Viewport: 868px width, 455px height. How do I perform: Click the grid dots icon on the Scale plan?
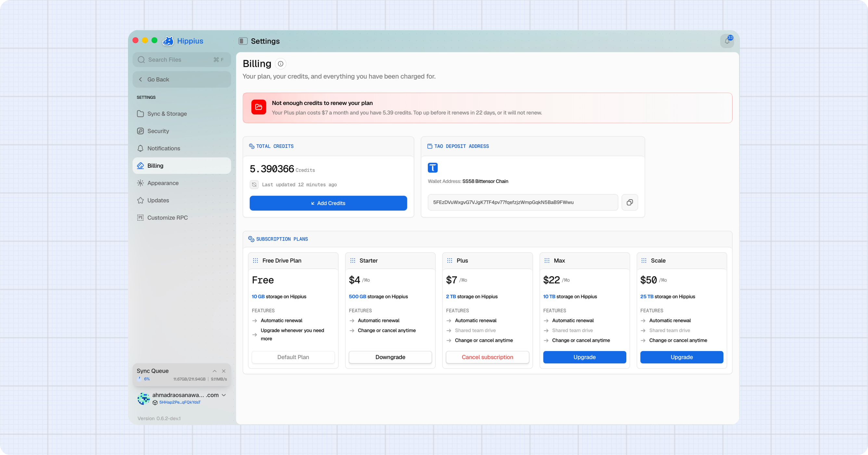644,261
